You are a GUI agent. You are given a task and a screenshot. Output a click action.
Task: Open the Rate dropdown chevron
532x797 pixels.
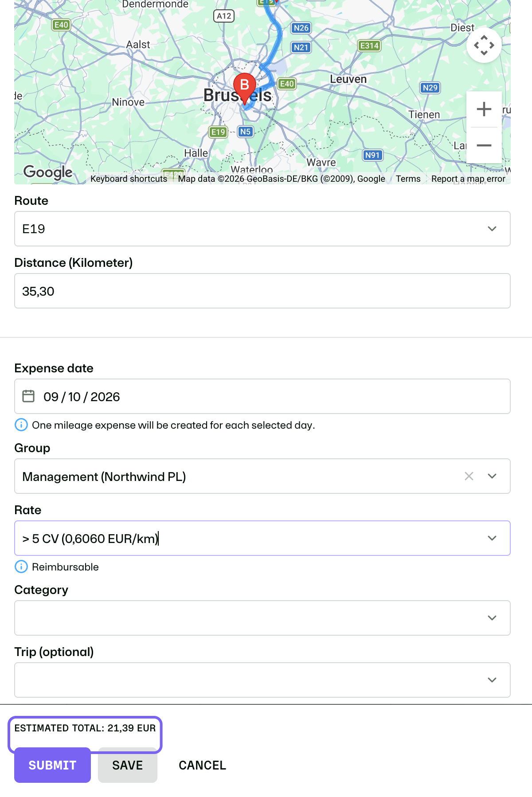[492, 538]
